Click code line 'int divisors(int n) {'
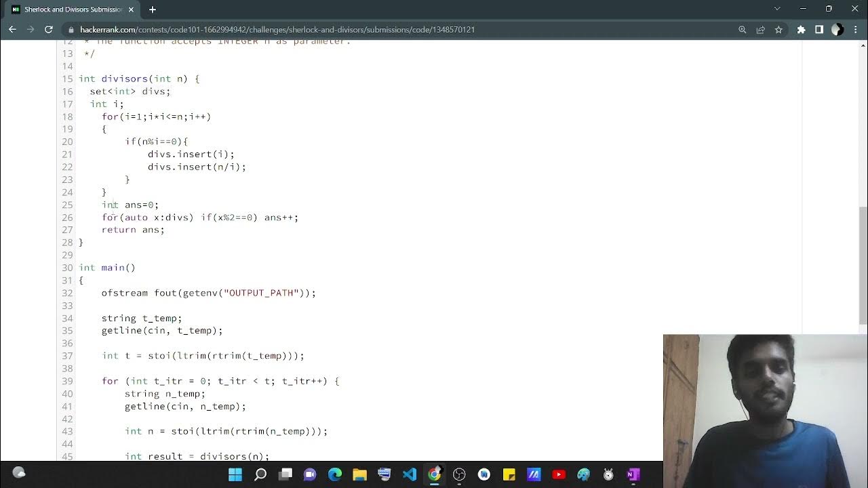This screenshot has width=868, height=488. [x=139, y=79]
